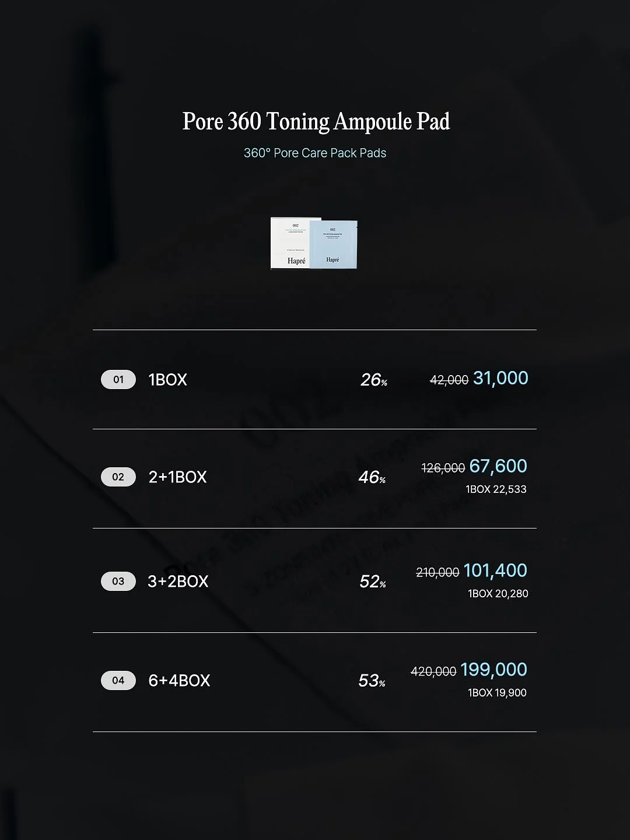
Task: Click the 360° Pore Care Pack Pads subtitle
Action: 315,153
